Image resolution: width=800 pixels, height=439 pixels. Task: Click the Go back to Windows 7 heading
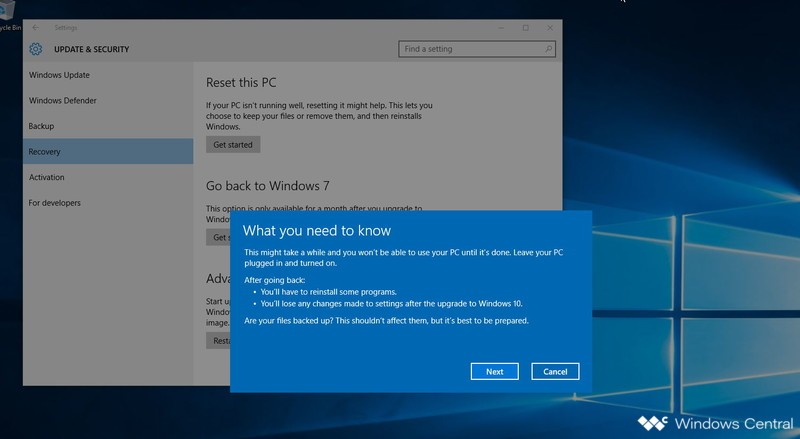tap(267, 186)
